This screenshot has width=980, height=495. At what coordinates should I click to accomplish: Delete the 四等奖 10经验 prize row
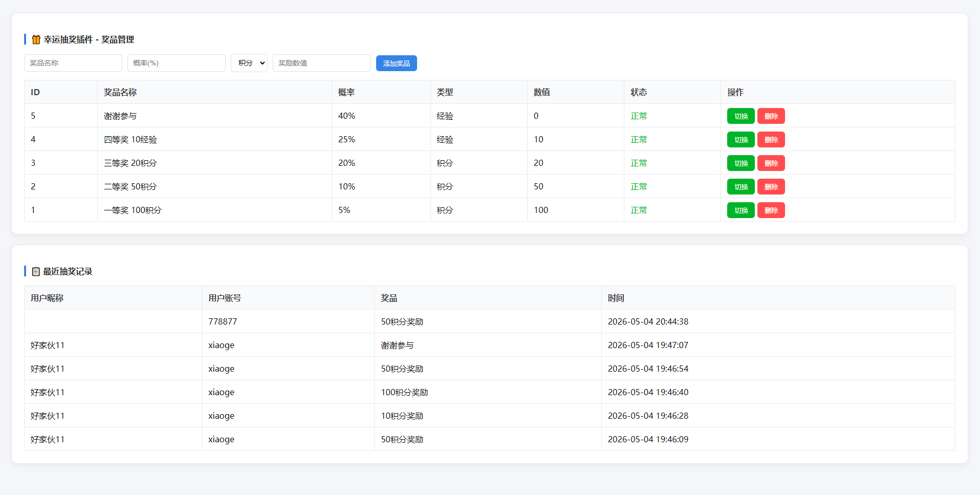pos(771,140)
